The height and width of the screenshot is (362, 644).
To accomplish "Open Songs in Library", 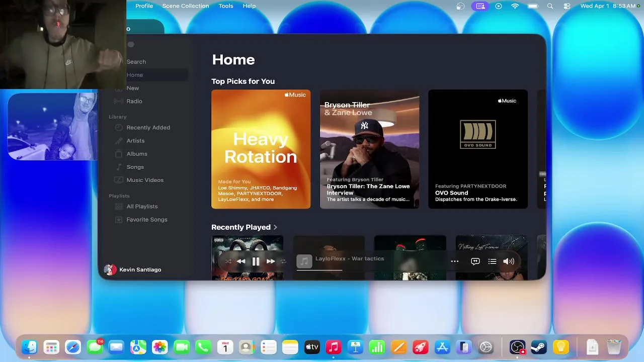I will click(135, 167).
